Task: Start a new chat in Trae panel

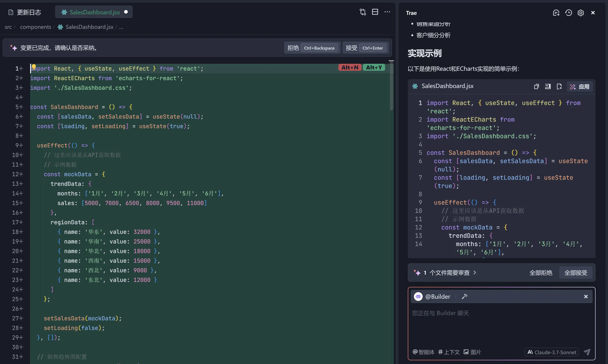Action: tap(556, 13)
